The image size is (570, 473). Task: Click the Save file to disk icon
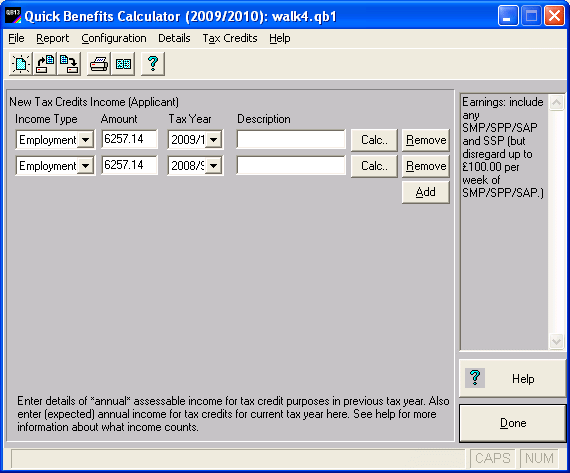click(69, 64)
